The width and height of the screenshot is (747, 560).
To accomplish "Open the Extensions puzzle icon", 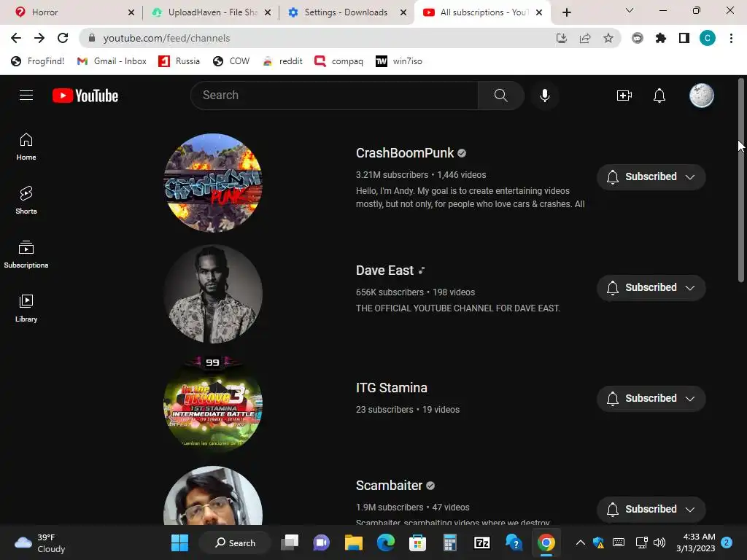I will click(661, 38).
